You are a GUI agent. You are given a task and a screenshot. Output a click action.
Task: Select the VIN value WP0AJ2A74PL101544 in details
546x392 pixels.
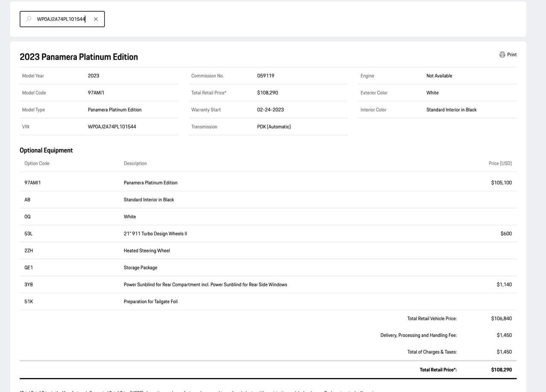coord(112,127)
